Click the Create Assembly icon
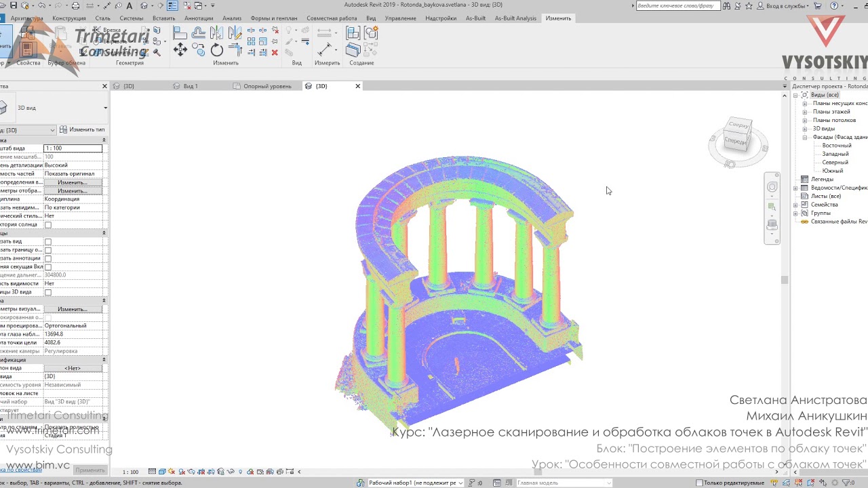Viewport: 868px width, 488px height. (x=353, y=33)
